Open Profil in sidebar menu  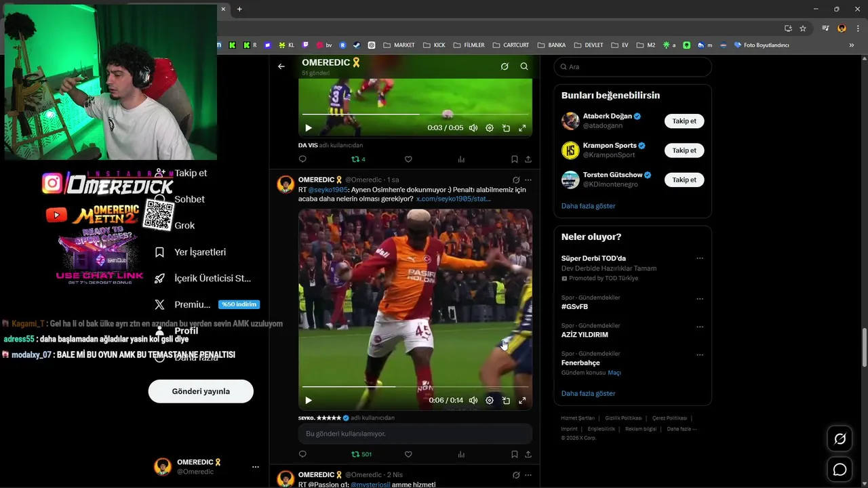[x=178, y=331]
